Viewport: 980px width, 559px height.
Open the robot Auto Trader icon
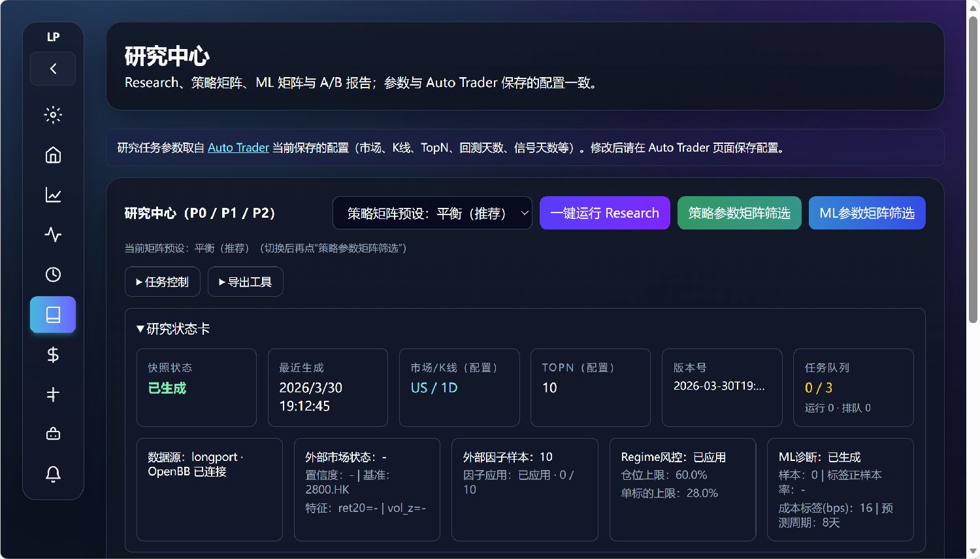point(53,434)
